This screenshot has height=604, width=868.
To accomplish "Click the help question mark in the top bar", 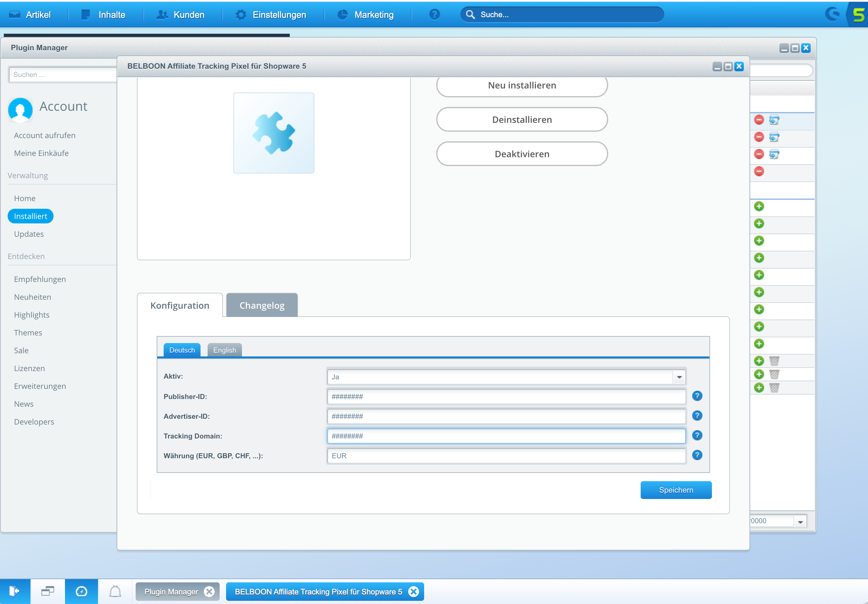I will click(434, 14).
